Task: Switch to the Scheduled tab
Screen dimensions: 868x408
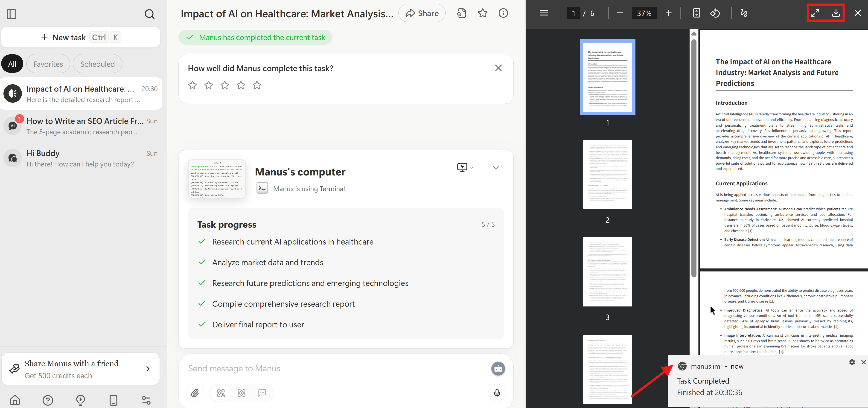Action: (97, 64)
